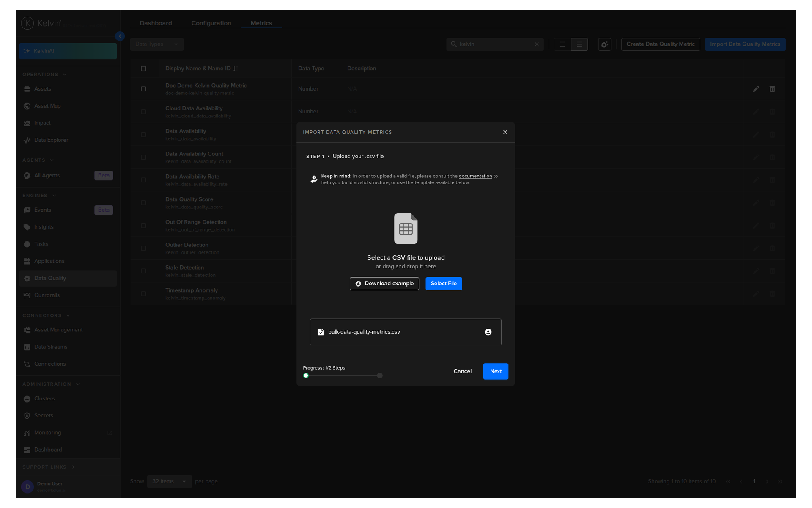Open the documentation link

pos(475,176)
